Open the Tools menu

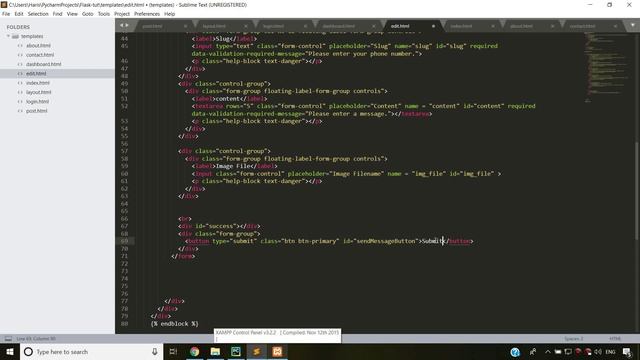pos(104,14)
